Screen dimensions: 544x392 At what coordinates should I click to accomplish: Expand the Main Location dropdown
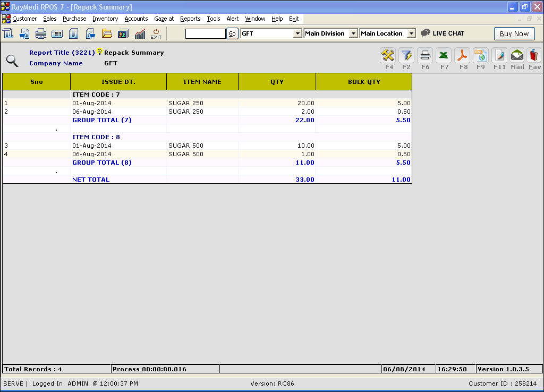coord(411,33)
